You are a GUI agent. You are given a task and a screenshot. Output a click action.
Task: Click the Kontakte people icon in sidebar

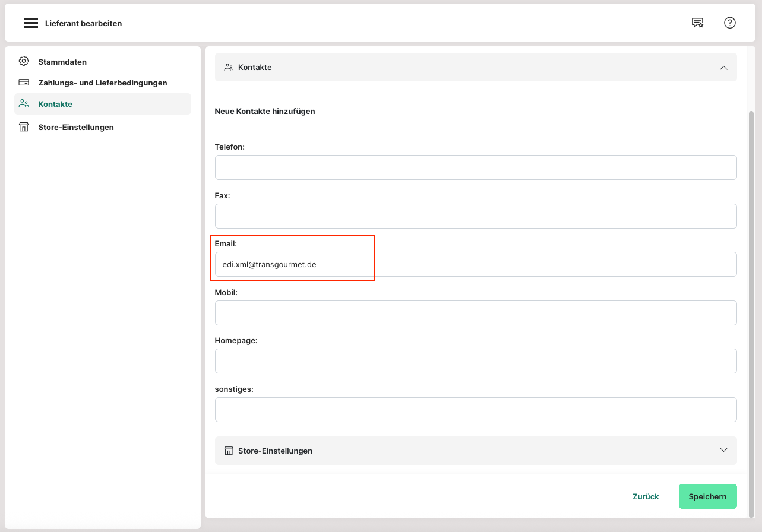tap(24, 103)
